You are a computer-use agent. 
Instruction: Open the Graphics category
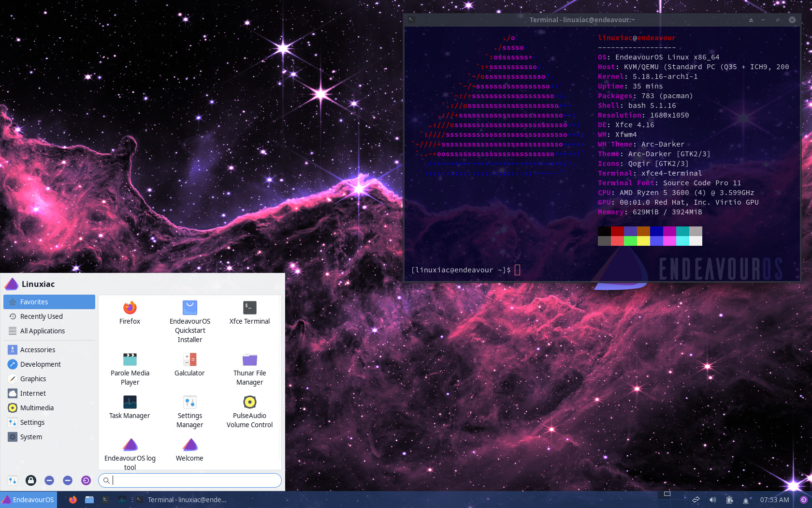click(49, 379)
